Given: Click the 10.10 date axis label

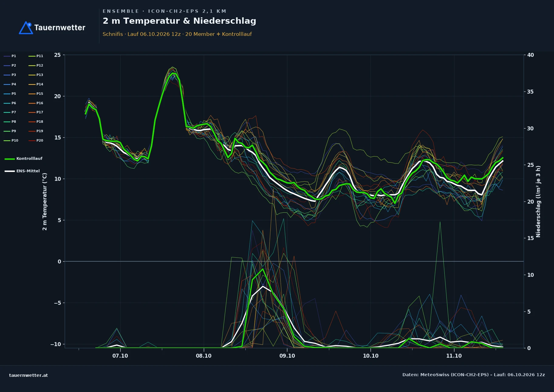Looking at the screenshot, I should pyautogui.click(x=371, y=356).
